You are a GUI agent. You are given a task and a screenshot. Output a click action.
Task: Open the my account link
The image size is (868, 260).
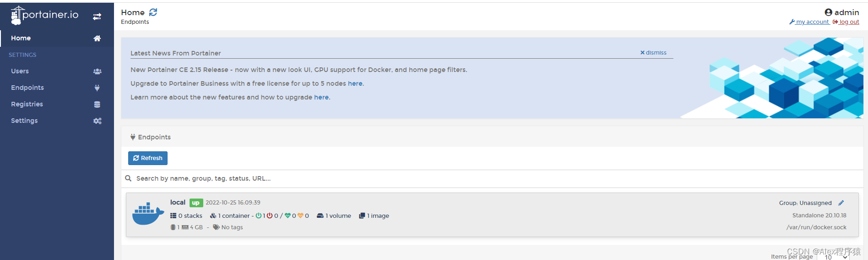click(809, 22)
